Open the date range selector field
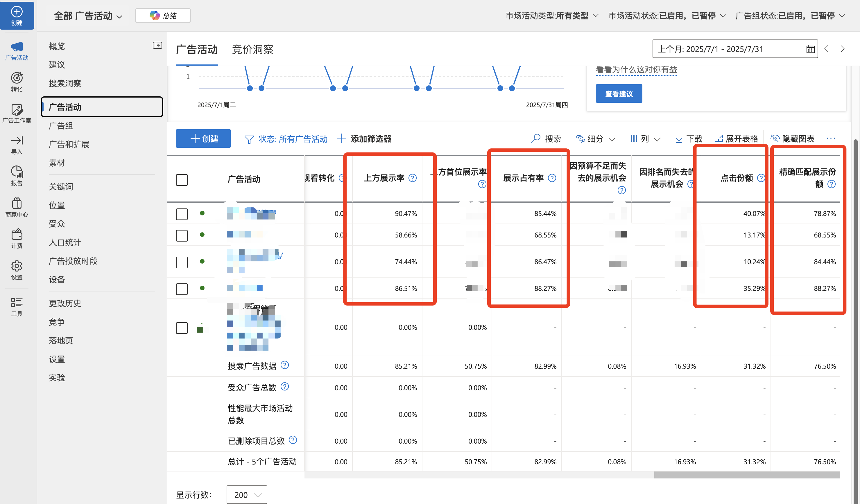The width and height of the screenshot is (860, 504). [x=735, y=49]
